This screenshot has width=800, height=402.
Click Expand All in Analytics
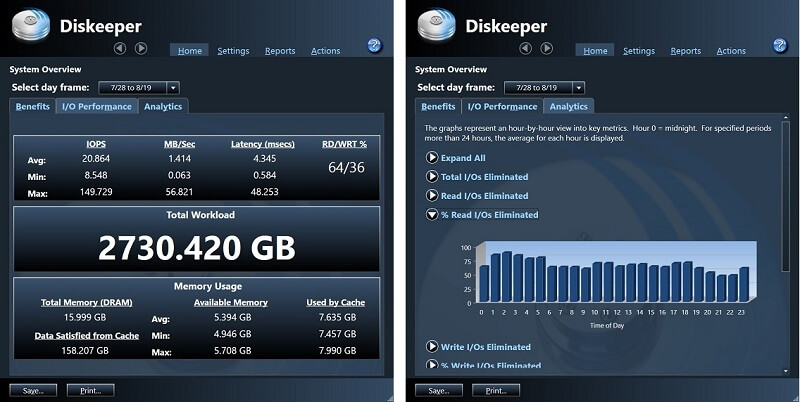pyautogui.click(x=456, y=158)
